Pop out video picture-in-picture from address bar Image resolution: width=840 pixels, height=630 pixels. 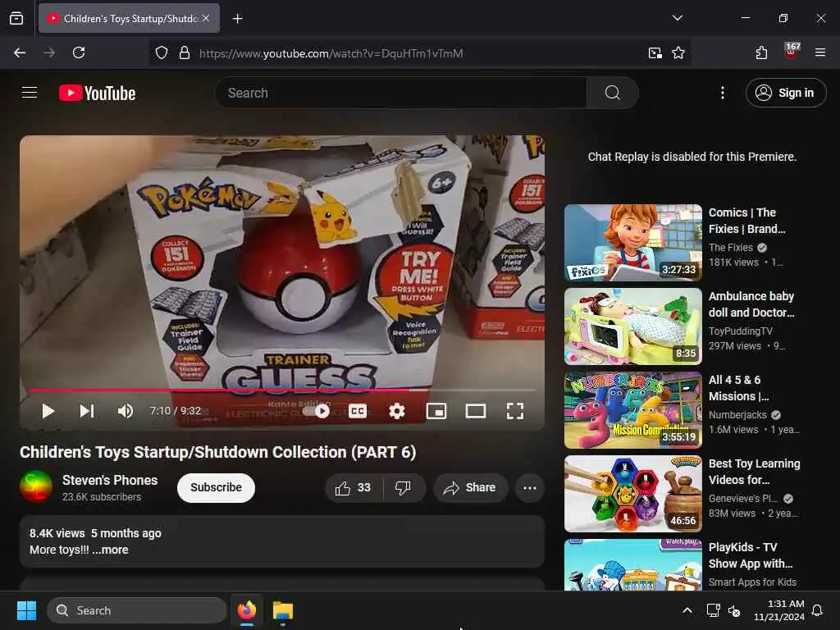[655, 52]
